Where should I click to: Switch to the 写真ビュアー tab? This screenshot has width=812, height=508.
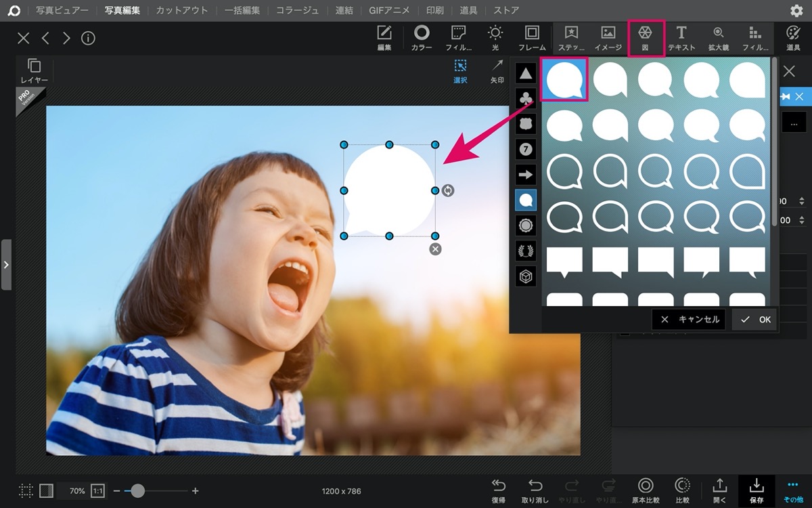tap(62, 10)
